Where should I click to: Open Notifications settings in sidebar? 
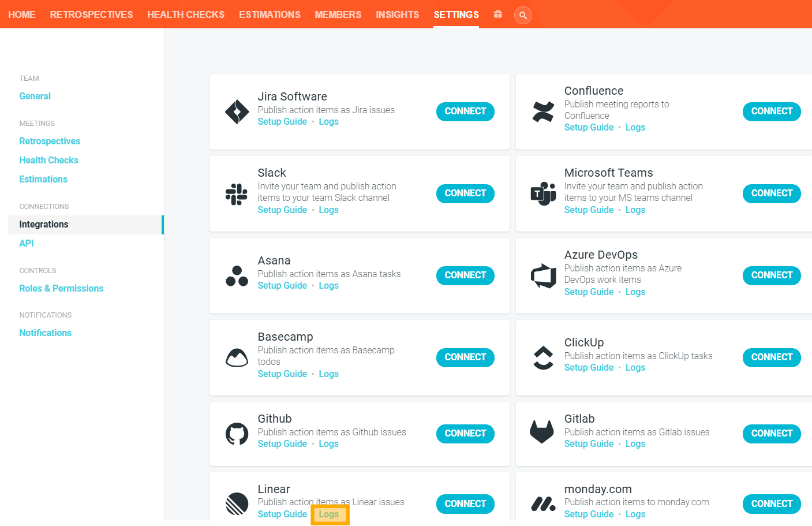[46, 333]
